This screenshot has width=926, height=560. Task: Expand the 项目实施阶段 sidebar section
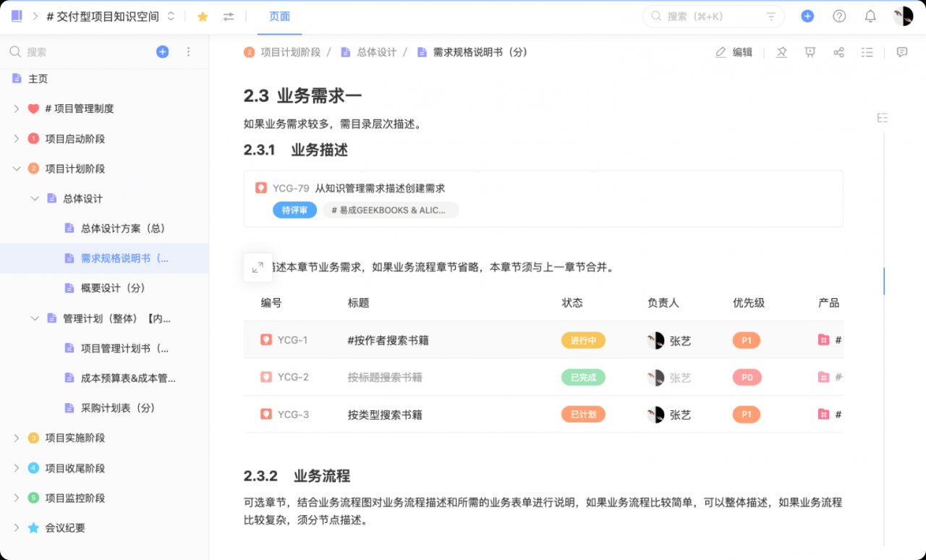point(16,438)
